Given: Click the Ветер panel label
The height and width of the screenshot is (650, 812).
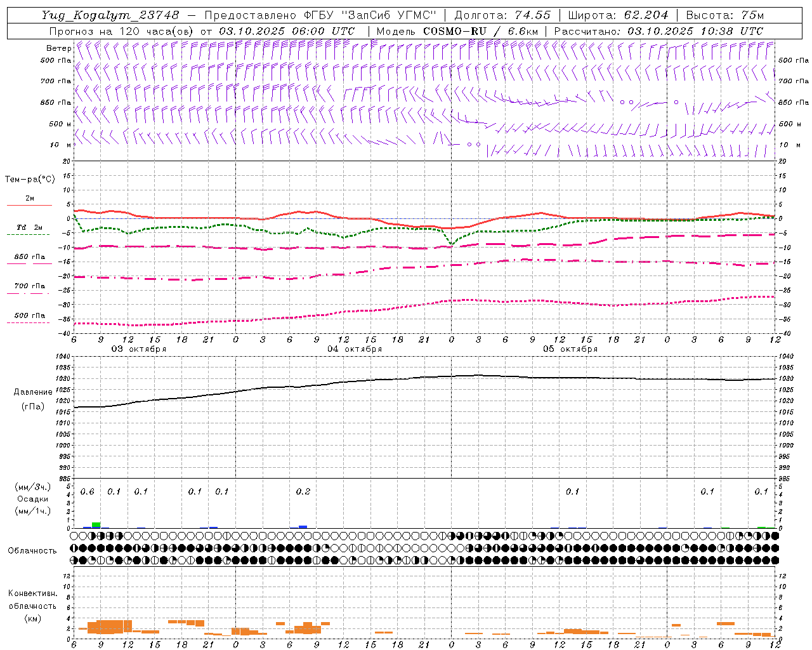Looking at the screenshot, I should tap(58, 48).
